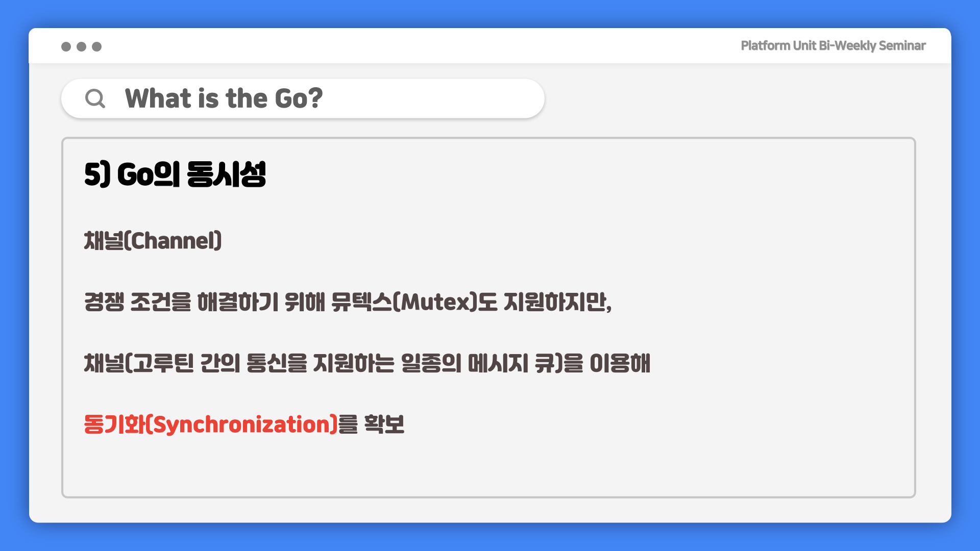Click the '를 확보' text
The image size is (980, 551).
pos(372,424)
